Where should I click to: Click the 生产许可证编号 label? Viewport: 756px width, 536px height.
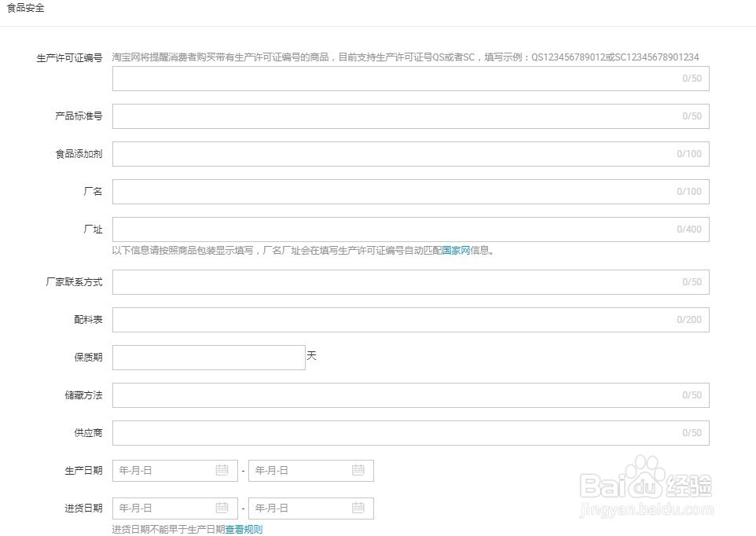[69, 58]
